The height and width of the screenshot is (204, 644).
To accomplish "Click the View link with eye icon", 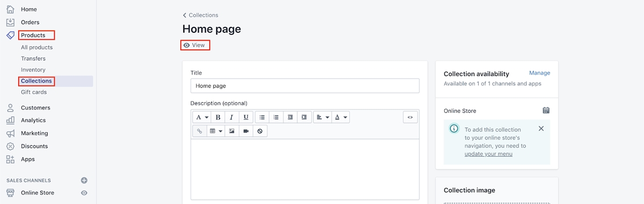I will coord(194,46).
